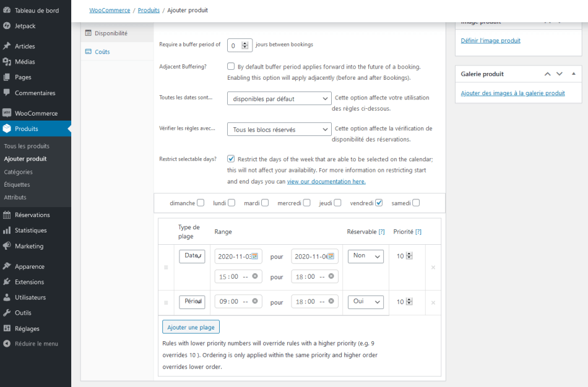
Task: Increase buffer period days with stepper
Action: pos(245,43)
